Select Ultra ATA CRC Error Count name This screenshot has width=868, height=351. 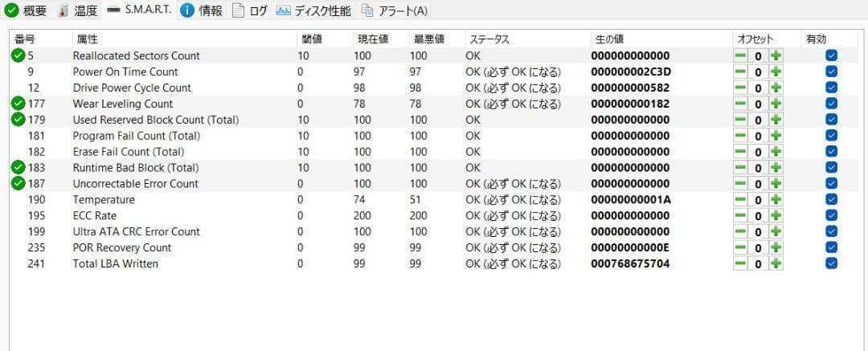point(136,231)
